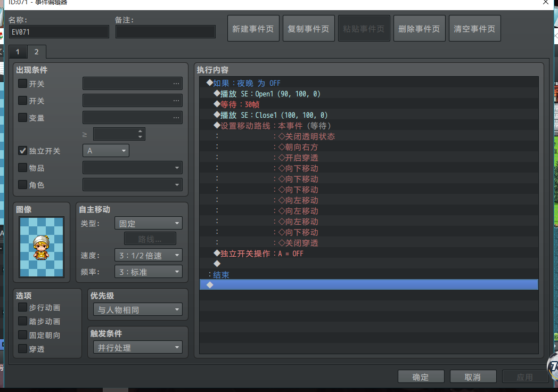Toggle the 固定朝向 option
Image resolution: width=558 pixels, height=392 pixels.
pyautogui.click(x=22, y=335)
